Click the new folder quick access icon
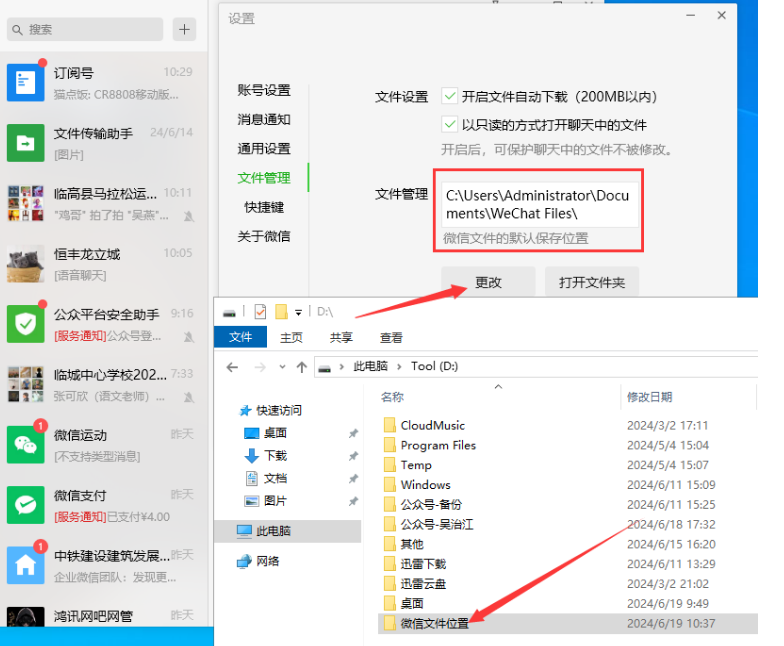 [282, 312]
